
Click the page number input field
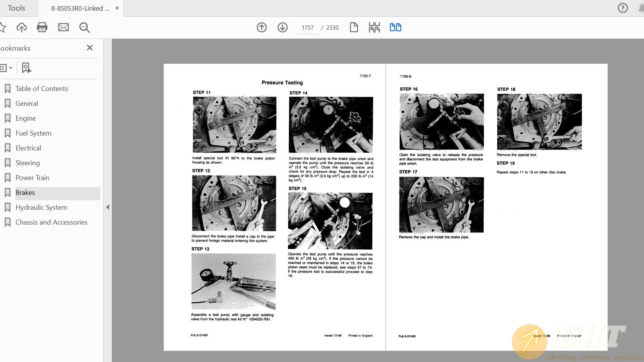tap(308, 28)
